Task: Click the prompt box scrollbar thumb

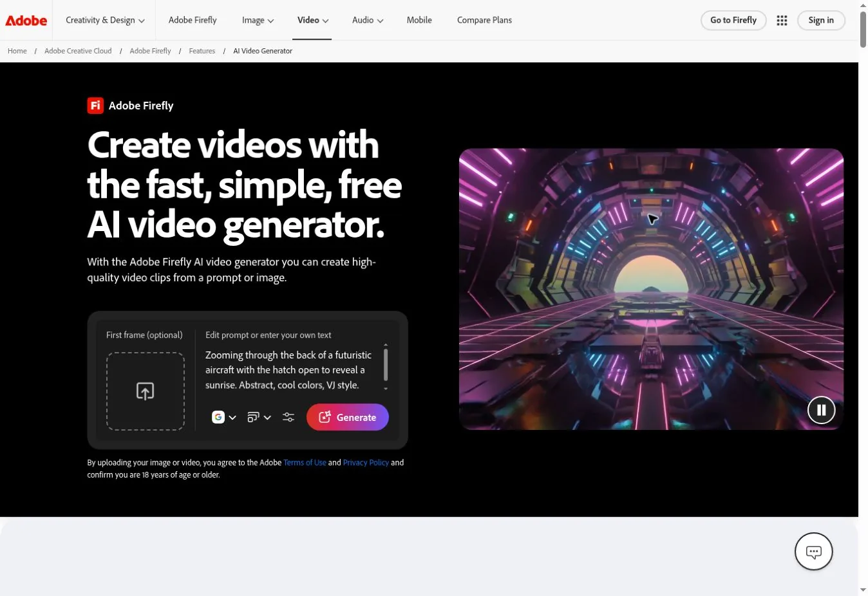Action: point(386,364)
